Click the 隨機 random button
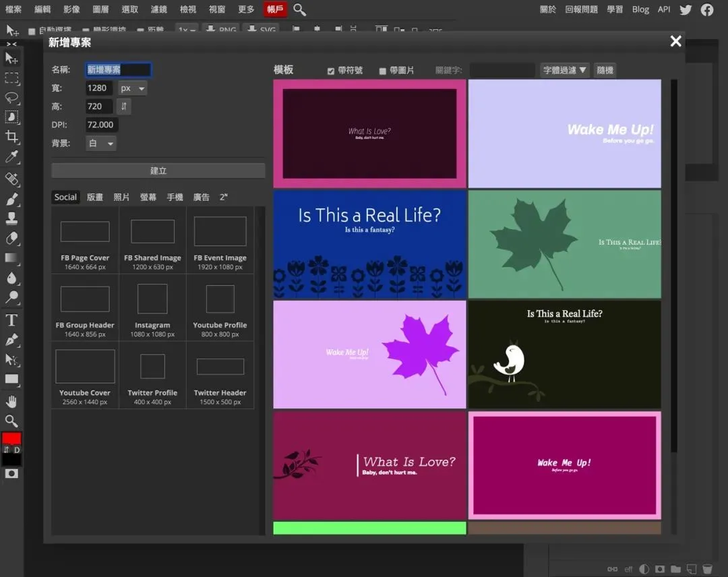Image resolution: width=728 pixels, height=577 pixels. pos(605,70)
